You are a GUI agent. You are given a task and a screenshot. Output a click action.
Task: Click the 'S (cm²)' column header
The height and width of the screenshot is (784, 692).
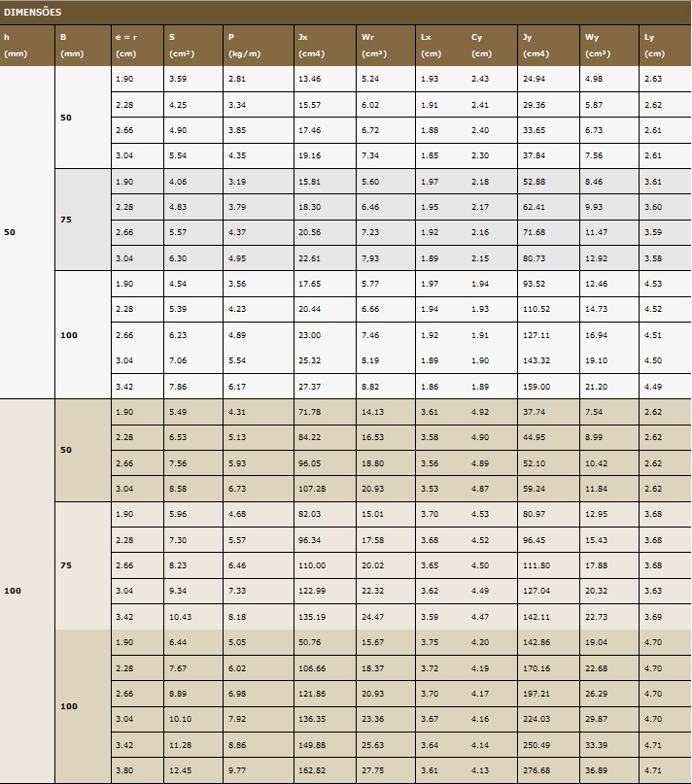[193, 46]
